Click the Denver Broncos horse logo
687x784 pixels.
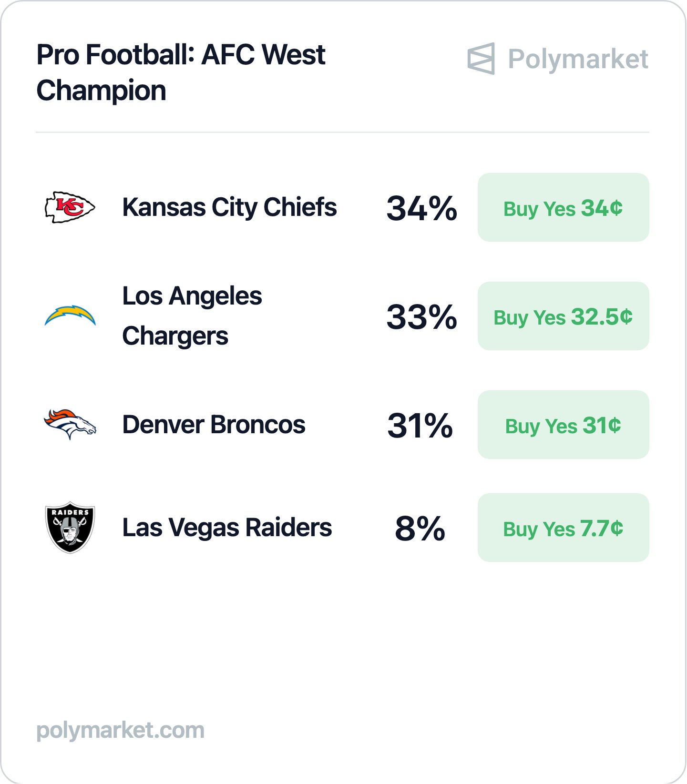70,424
